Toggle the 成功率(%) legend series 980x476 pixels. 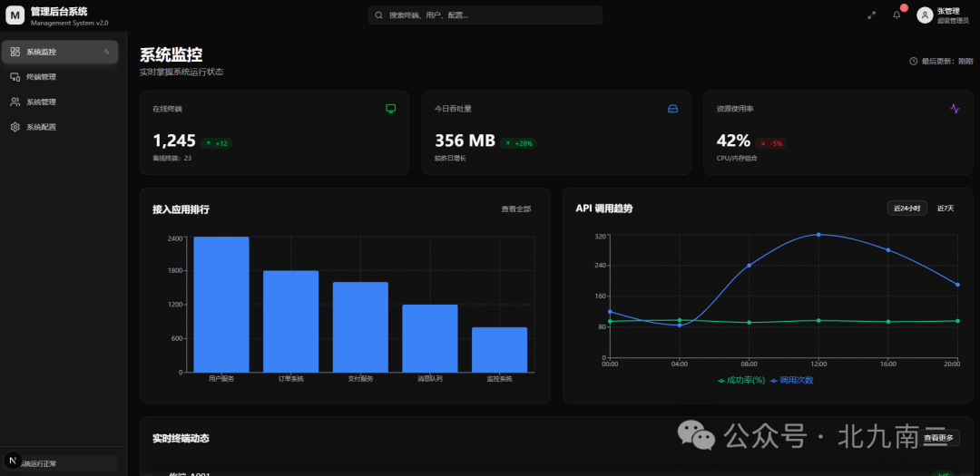[742, 381]
